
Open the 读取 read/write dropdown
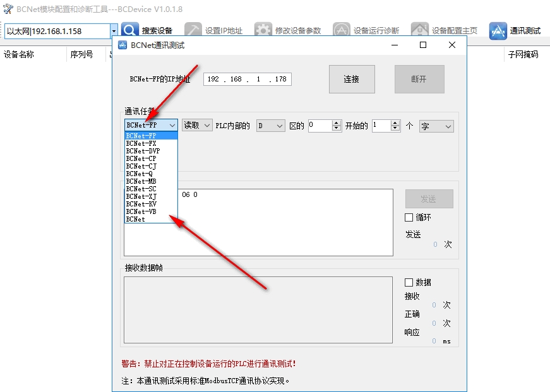pyautogui.click(x=197, y=125)
